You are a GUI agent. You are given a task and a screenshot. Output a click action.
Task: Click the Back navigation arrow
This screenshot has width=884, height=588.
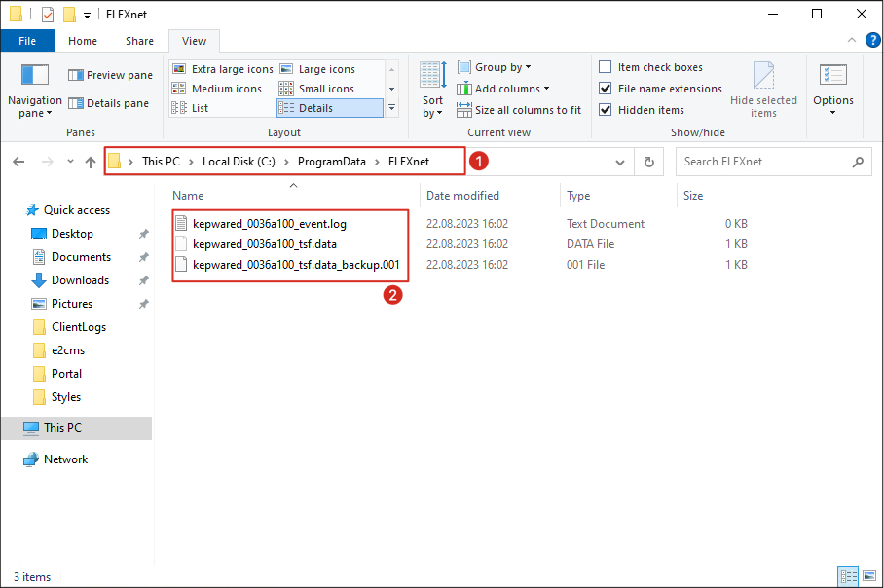click(18, 162)
